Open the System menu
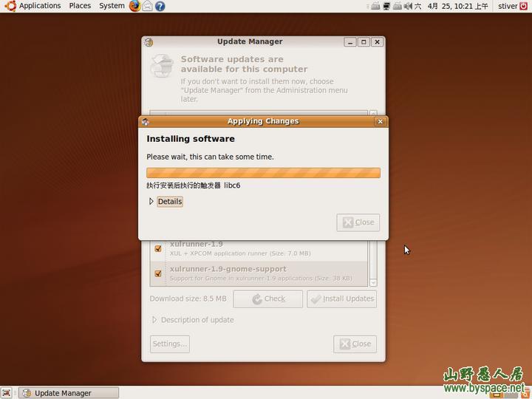Viewport: 532px width, 399px height. pyautogui.click(x=112, y=6)
